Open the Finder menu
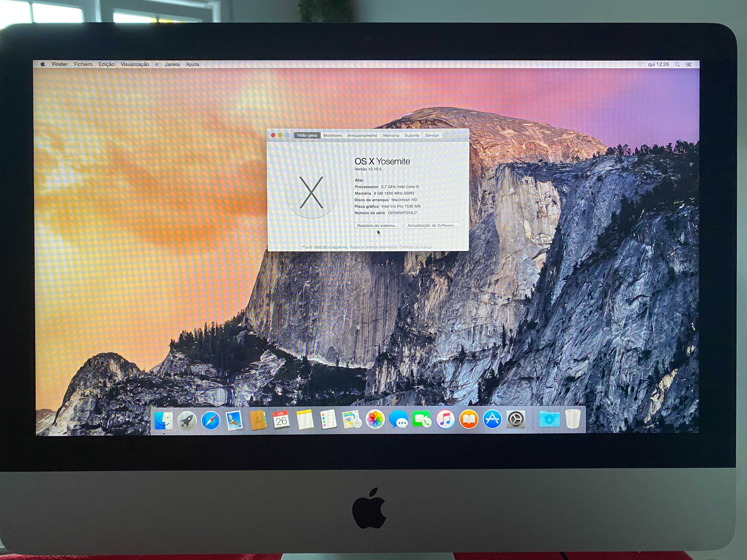The height and width of the screenshot is (560, 747). (x=60, y=64)
